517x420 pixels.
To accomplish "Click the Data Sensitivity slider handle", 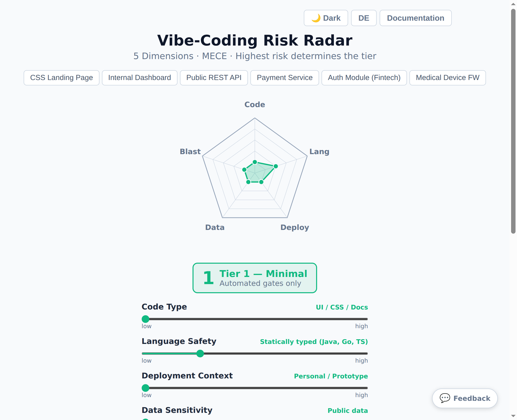I will coord(145,419).
